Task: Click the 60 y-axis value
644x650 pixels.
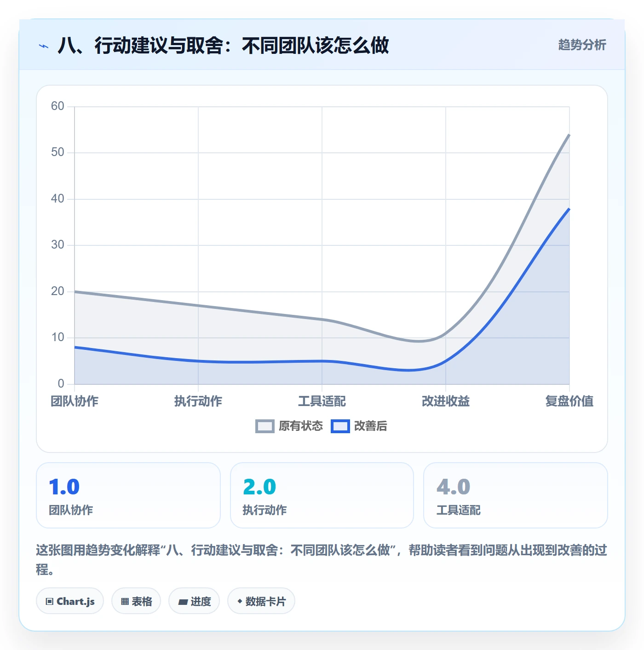Action: [57, 106]
